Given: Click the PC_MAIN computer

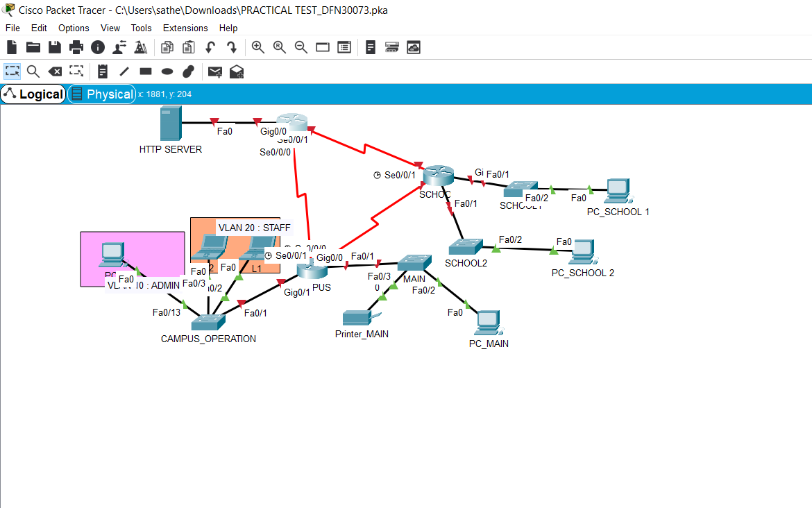Looking at the screenshot, I should click(x=489, y=321).
